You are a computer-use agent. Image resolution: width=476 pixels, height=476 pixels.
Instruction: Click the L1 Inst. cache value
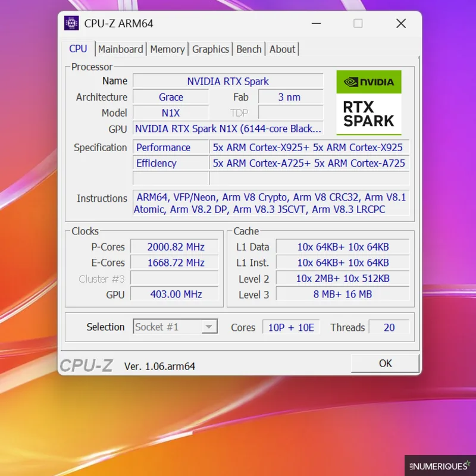(x=343, y=262)
